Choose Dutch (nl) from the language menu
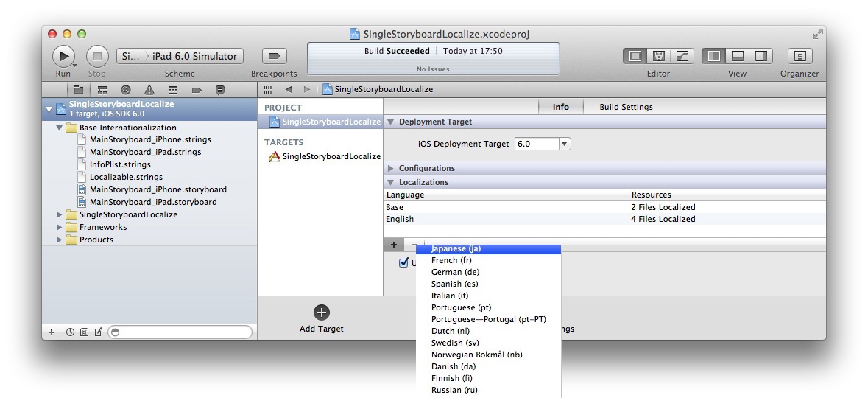The height and width of the screenshot is (398, 868). click(x=489, y=331)
